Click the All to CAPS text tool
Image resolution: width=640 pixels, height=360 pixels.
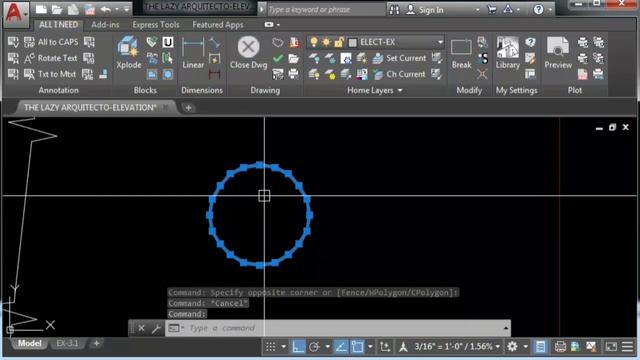(51, 42)
